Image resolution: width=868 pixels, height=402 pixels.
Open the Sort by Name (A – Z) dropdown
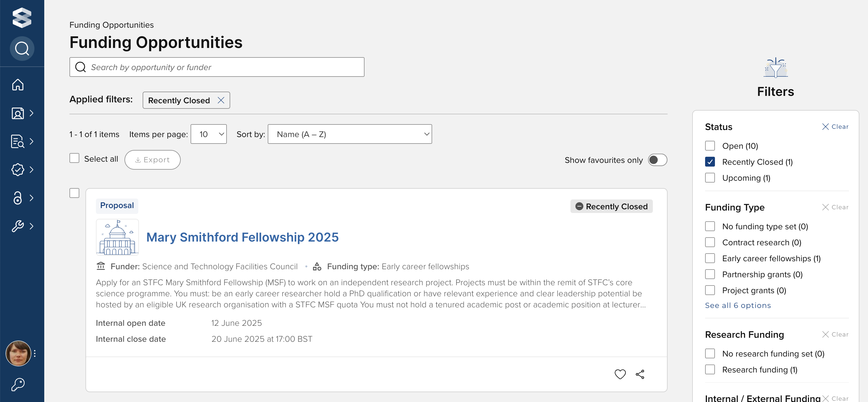[350, 134]
